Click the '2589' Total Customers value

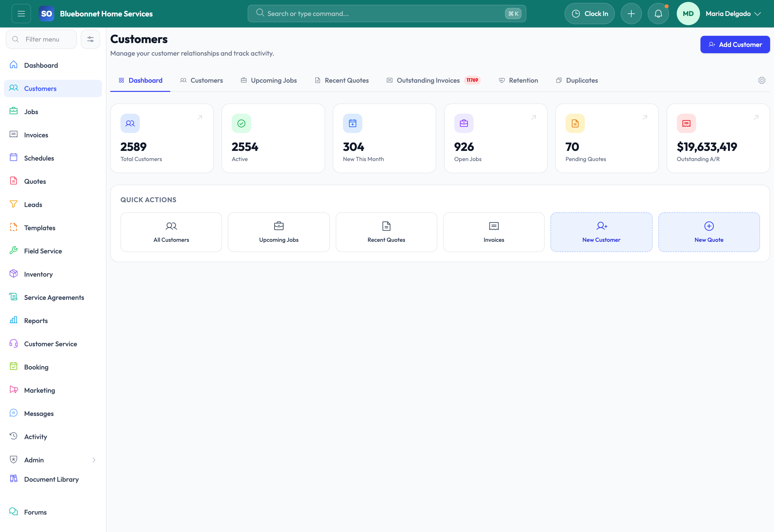coord(133,147)
